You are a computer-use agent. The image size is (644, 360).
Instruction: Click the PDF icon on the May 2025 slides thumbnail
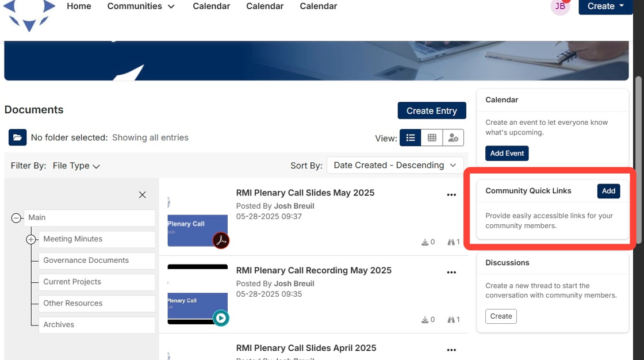coord(221,240)
